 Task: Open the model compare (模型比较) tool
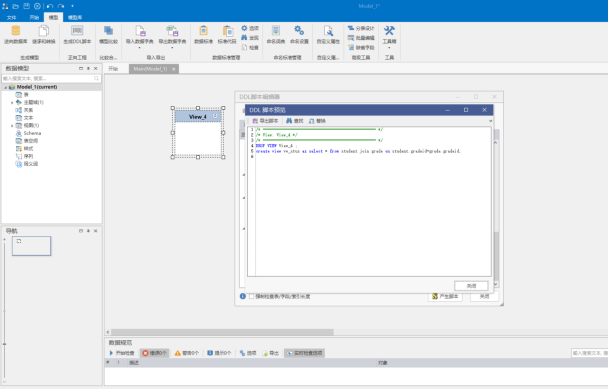(108, 35)
